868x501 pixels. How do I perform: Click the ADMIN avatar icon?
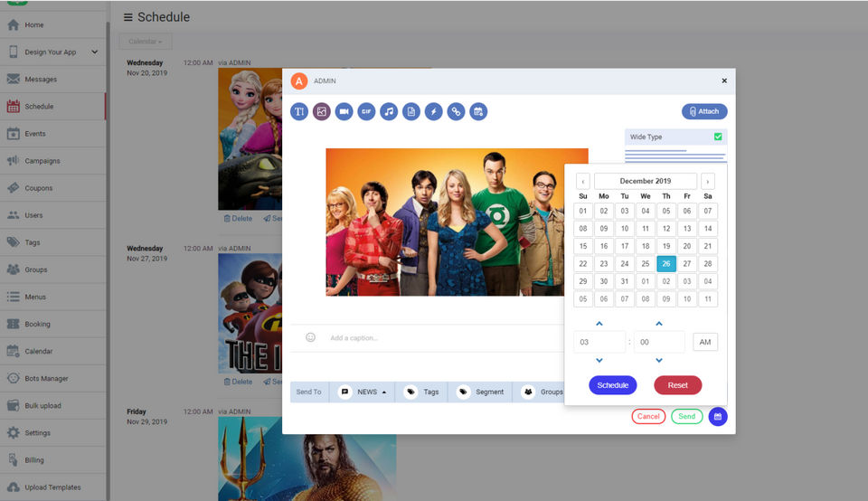tap(299, 80)
